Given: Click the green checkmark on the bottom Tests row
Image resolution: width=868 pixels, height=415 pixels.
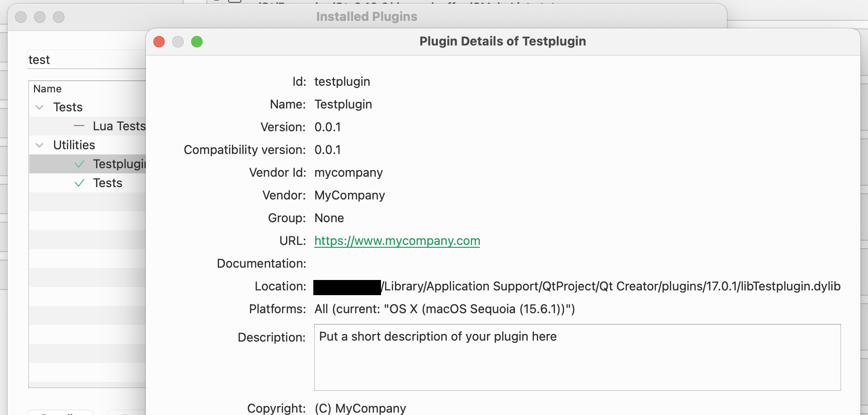Looking at the screenshot, I should (x=80, y=183).
